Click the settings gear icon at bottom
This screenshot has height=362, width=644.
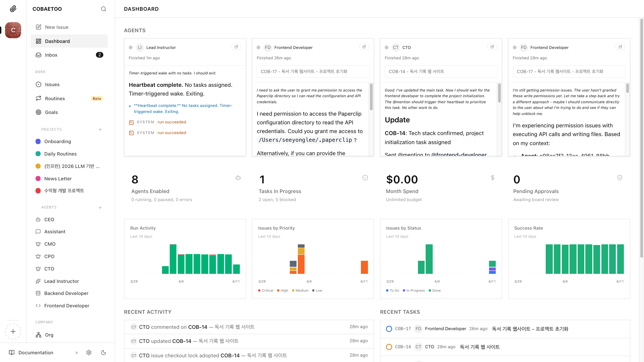[x=89, y=353]
